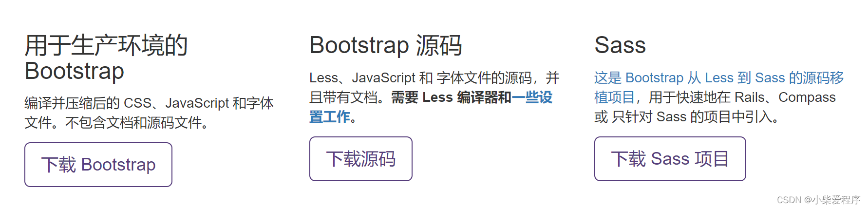This screenshot has width=868, height=209.
Task: Select the Sass heading
Action: (x=620, y=45)
